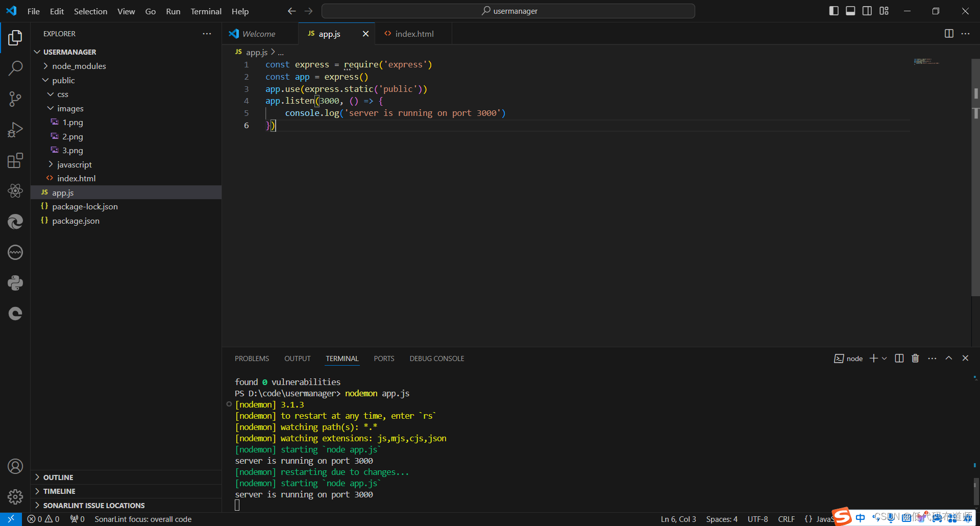Open the File menu
Viewport: 980px width, 526px height.
(34, 11)
